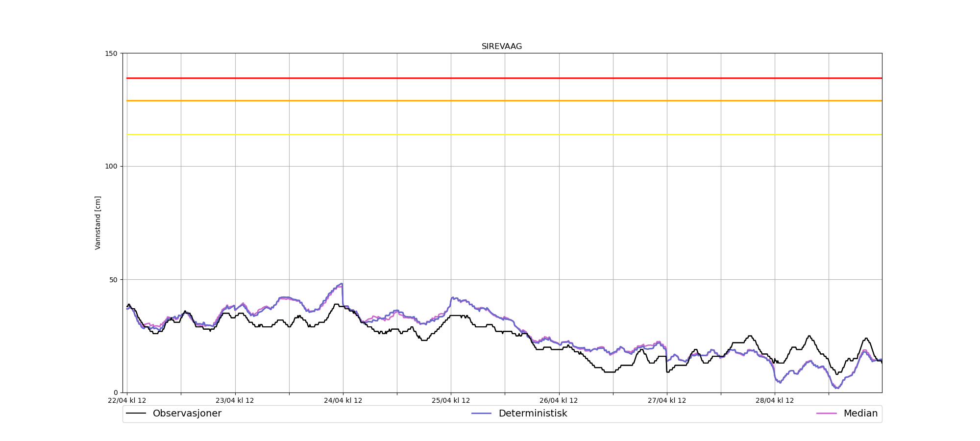Select the 24/04 kl 12 x-axis label
The image size is (980, 441).
(343, 400)
